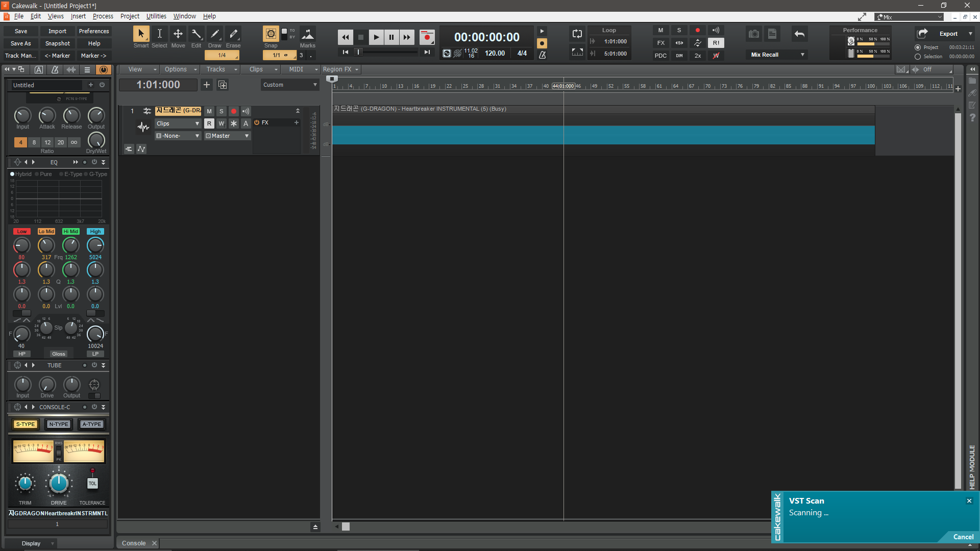Toggle the Snap to grid button
This screenshot has height=551, width=980.
click(271, 34)
